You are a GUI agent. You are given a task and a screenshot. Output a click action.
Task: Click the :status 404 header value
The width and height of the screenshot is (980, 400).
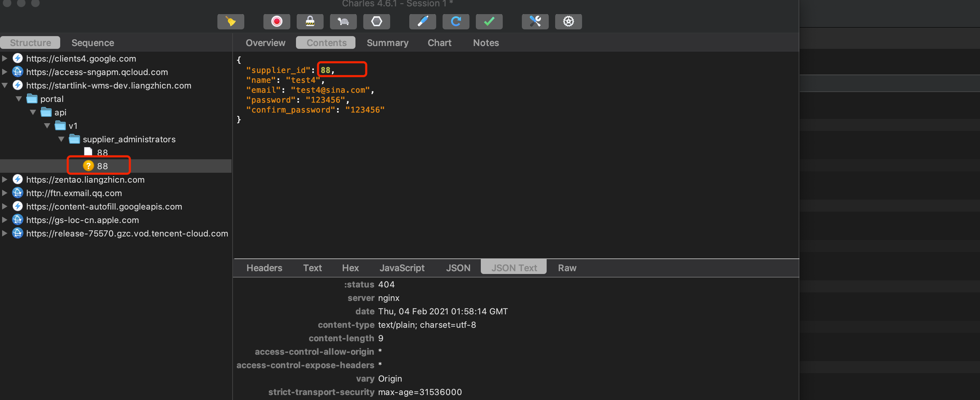(386, 284)
